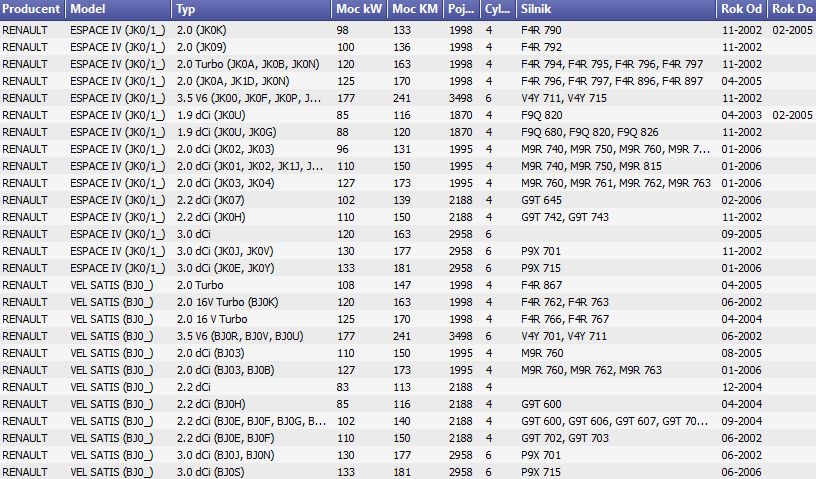The width and height of the screenshot is (816, 479).
Task: Click start date 06-2006
Action: pyautogui.click(x=742, y=472)
